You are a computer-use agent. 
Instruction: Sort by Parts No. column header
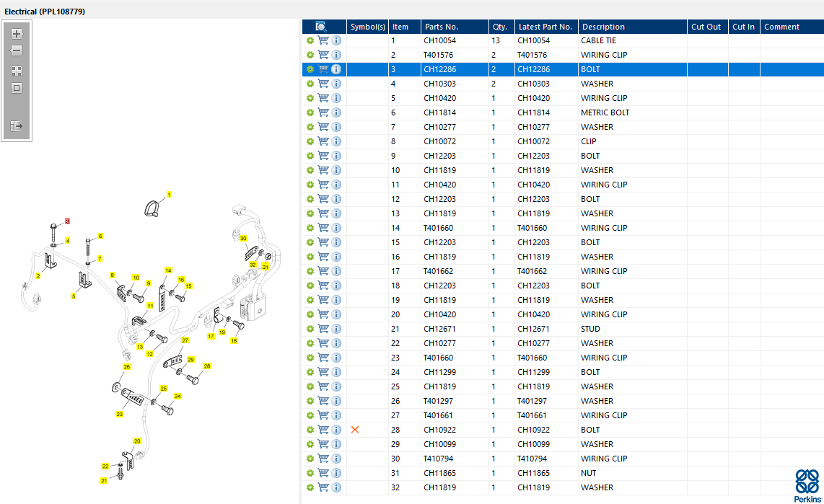[x=455, y=27]
